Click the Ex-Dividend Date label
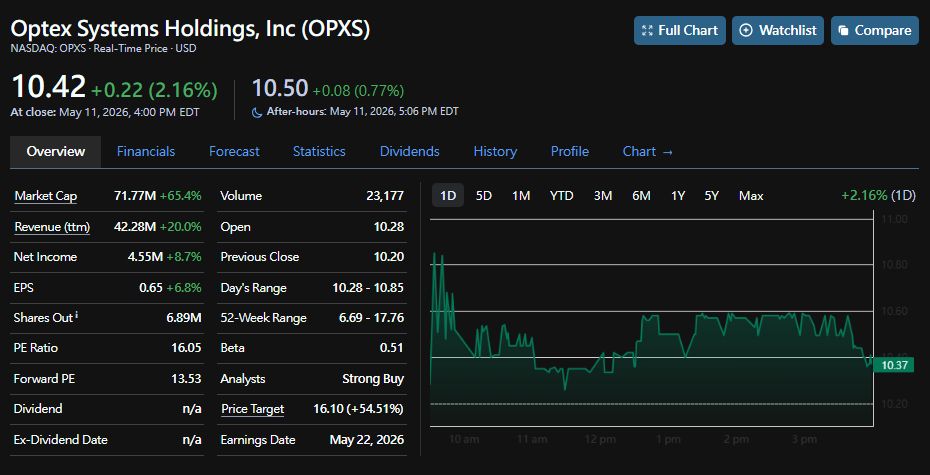The height and width of the screenshot is (475, 930). click(60, 440)
